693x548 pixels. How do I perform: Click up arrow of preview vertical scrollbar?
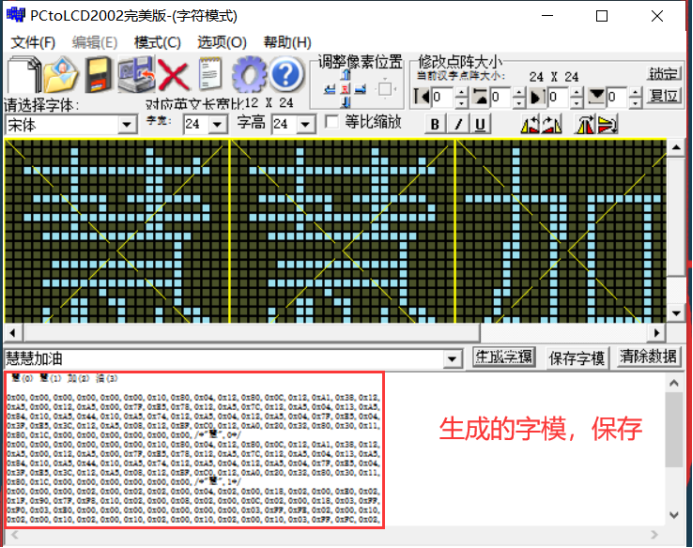coord(676,148)
